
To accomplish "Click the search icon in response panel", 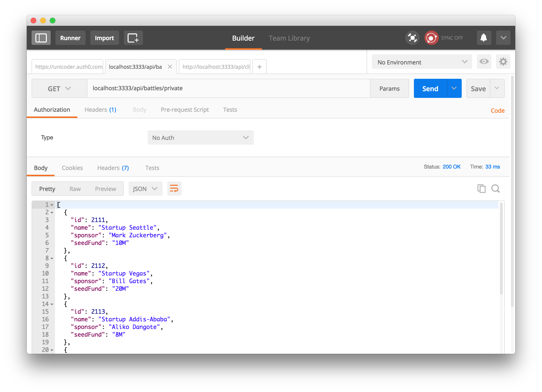I will pyautogui.click(x=495, y=188).
